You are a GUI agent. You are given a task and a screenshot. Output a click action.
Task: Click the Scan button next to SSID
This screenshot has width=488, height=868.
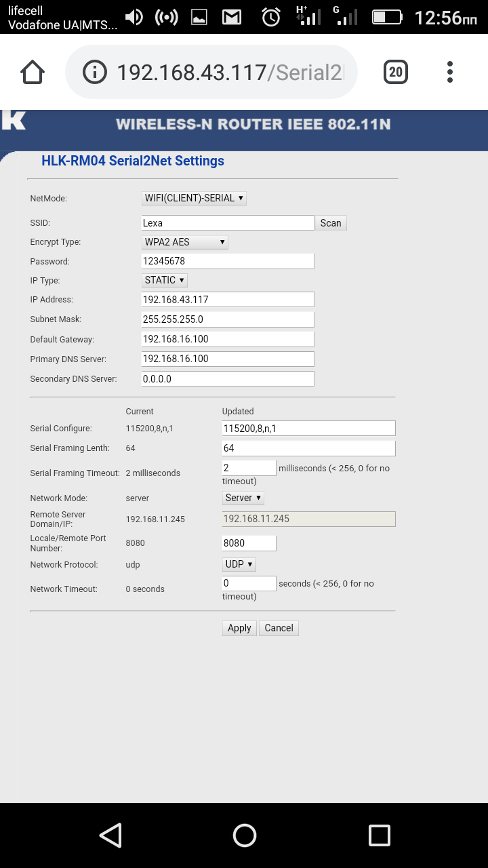331,223
